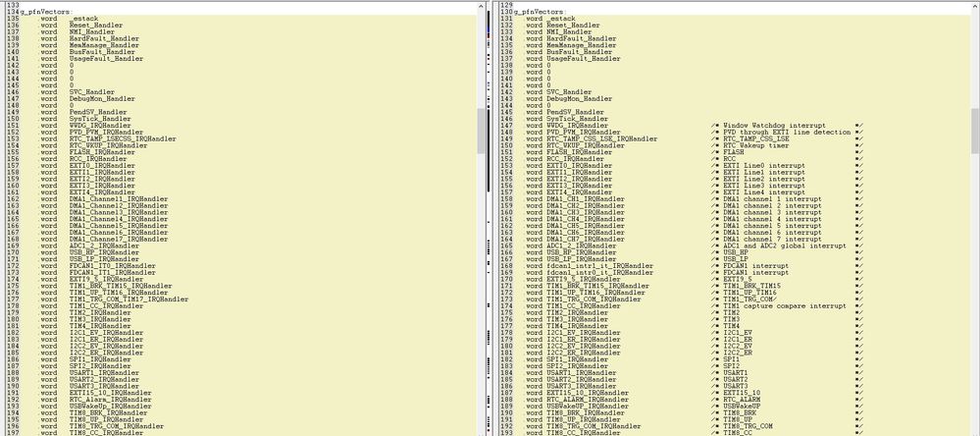
Task: Click left pane line 141 UsageFault_Handler
Action: coord(106,59)
